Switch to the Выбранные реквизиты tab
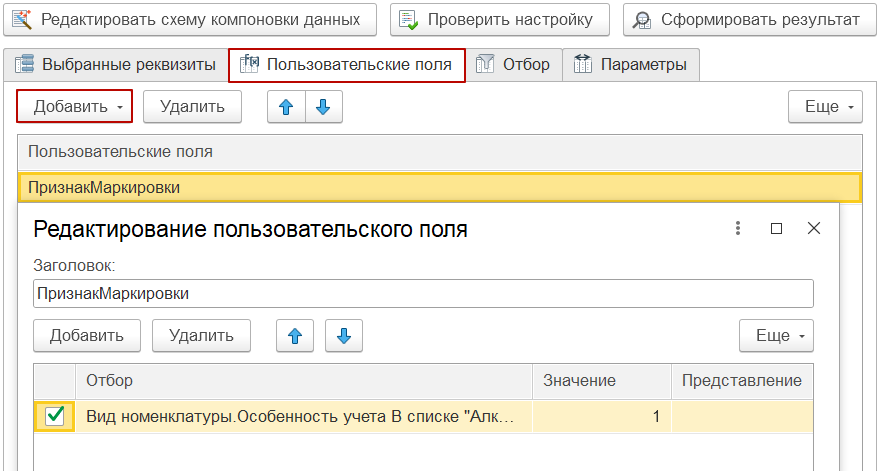 click(x=115, y=65)
